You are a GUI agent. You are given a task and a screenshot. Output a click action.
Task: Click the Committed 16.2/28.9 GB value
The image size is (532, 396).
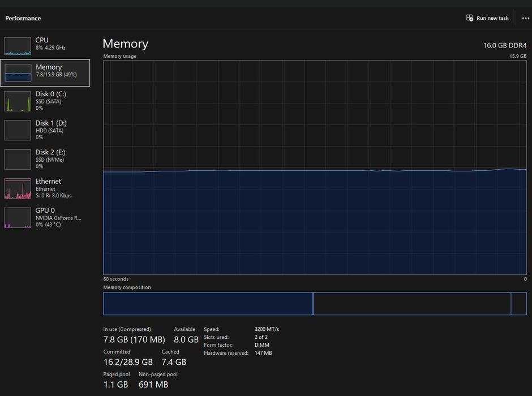(x=128, y=362)
